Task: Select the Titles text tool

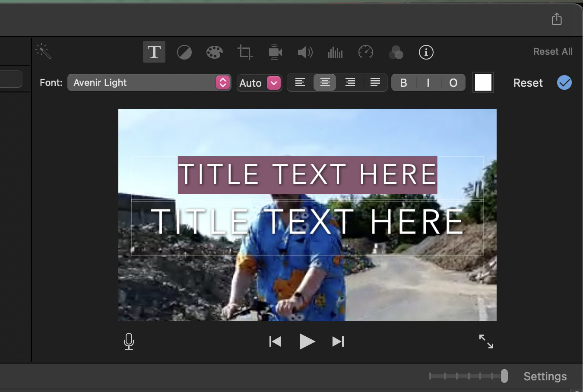Action: pos(154,52)
